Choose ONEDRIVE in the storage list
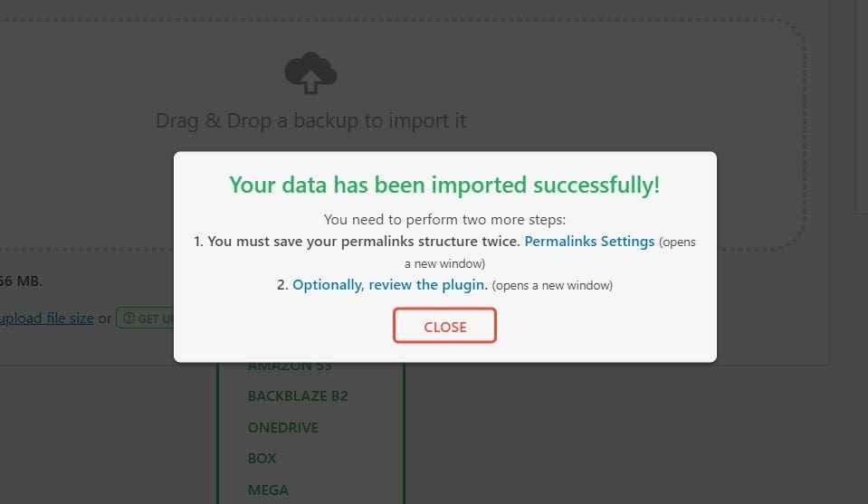Image resolution: width=868 pixels, height=504 pixels. (x=283, y=428)
